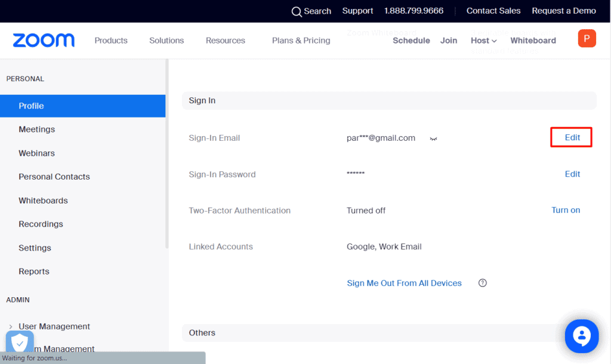
Task: Click the Zoom logo
Action: tap(43, 39)
